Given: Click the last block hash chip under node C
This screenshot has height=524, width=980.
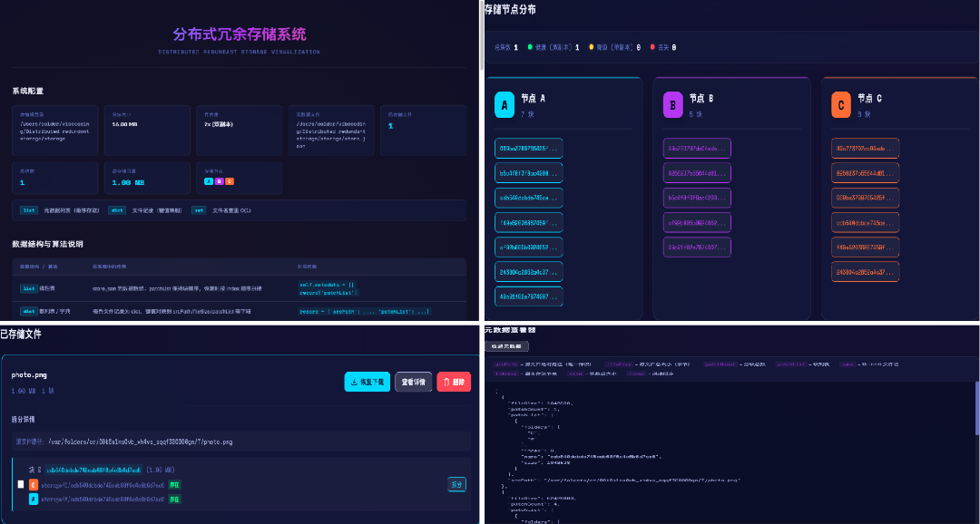Looking at the screenshot, I should [x=865, y=271].
